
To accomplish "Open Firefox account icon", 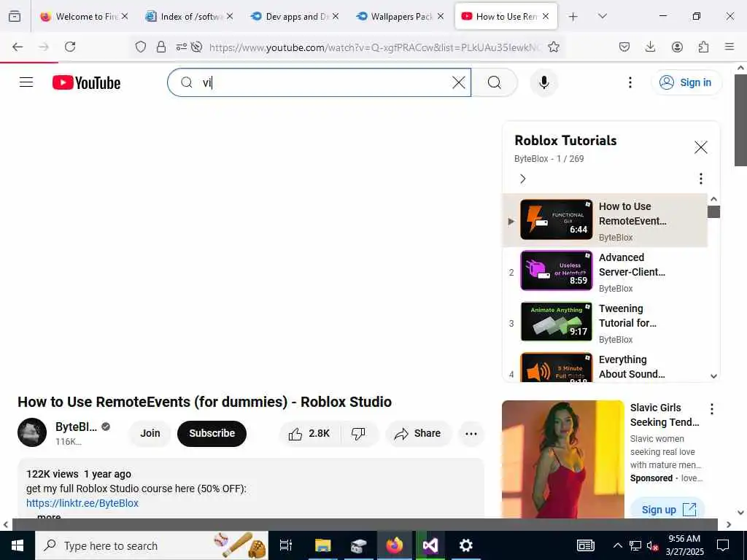I will coord(677,47).
